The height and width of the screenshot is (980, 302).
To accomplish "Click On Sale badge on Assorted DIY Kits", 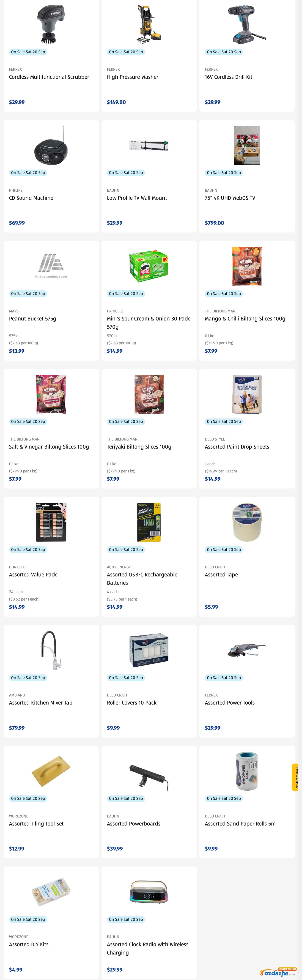I will point(28,919).
